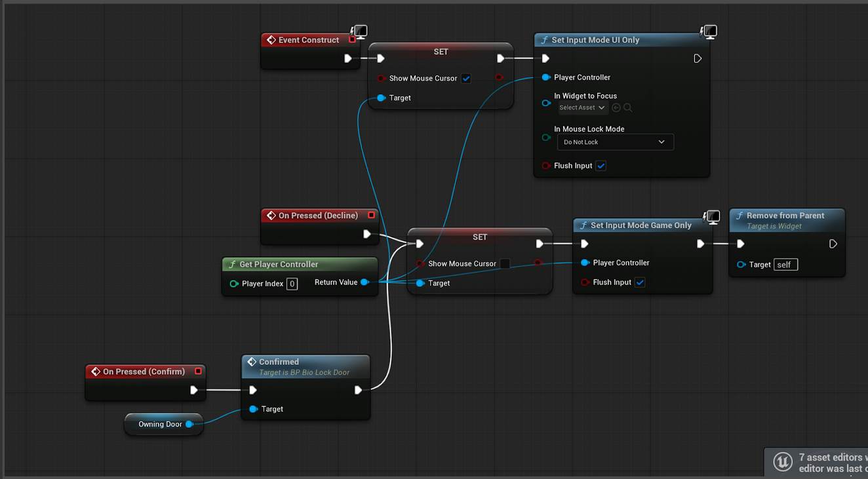Select the Remove from Parent node title
The width and height of the screenshot is (868, 479).
click(785, 216)
